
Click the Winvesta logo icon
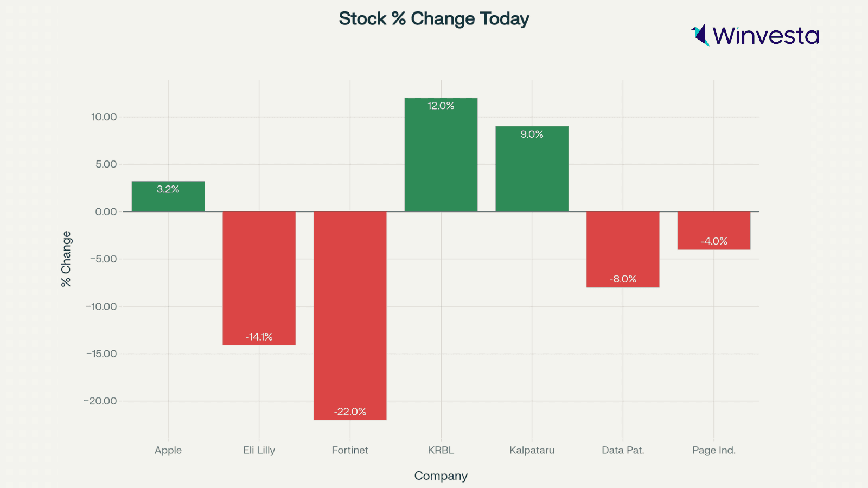click(700, 35)
